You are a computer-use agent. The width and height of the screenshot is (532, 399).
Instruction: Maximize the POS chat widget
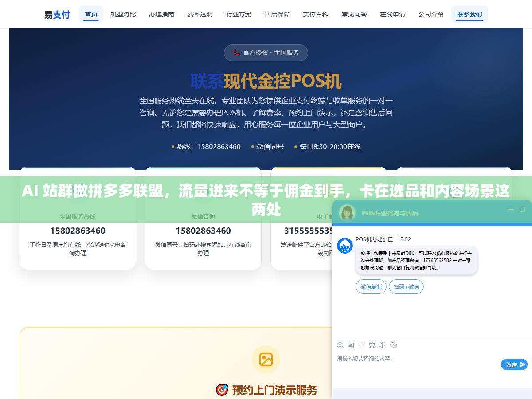[x=522, y=209]
